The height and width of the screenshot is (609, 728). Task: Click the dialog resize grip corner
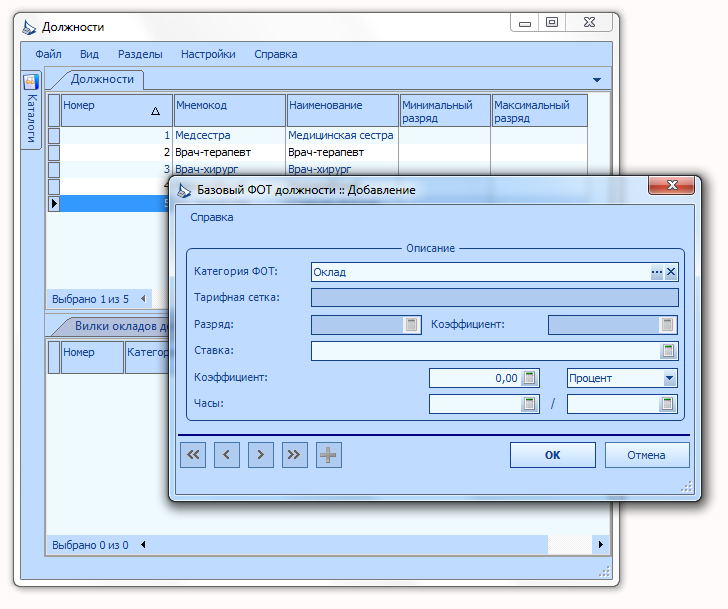(x=686, y=486)
